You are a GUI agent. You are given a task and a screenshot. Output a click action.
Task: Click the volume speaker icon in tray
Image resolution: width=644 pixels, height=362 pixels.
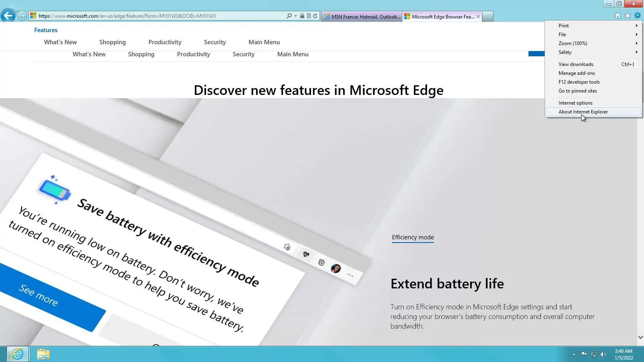click(x=603, y=354)
